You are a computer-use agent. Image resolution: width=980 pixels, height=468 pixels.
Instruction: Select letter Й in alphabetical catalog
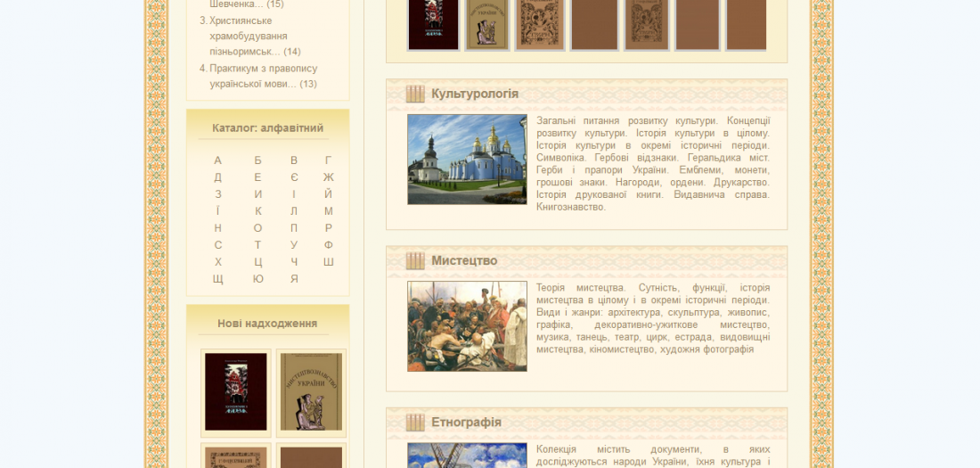tap(329, 194)
